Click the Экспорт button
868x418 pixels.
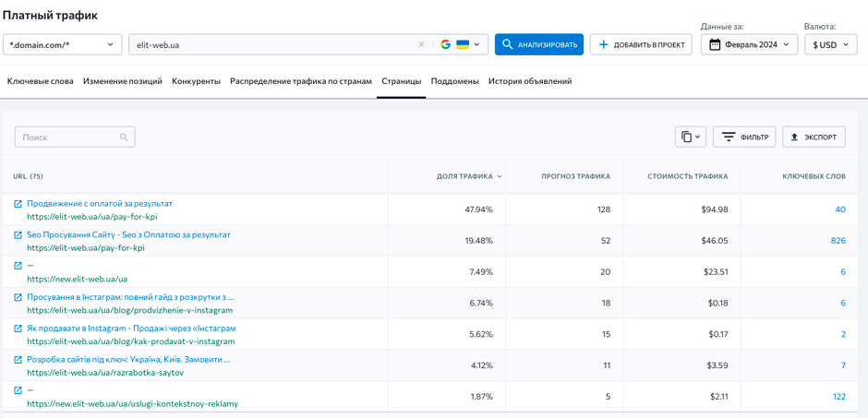click(x=814, y=137)
